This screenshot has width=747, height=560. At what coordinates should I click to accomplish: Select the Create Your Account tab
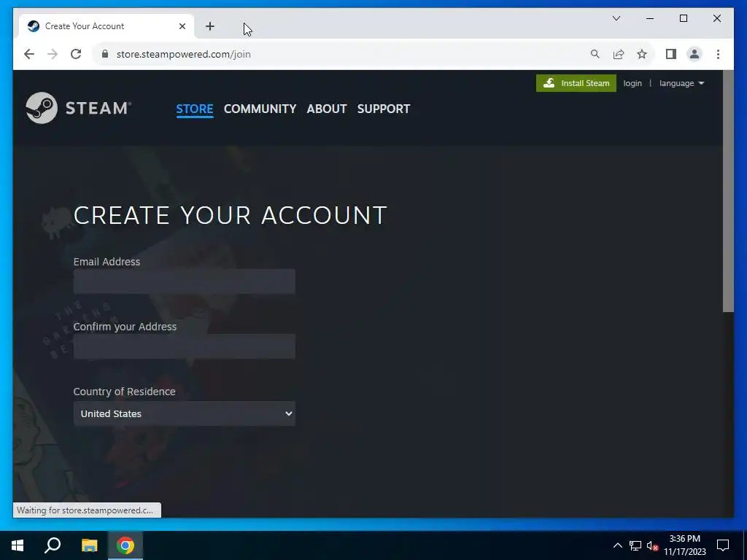pyautogui.click(x=106, y=26)
